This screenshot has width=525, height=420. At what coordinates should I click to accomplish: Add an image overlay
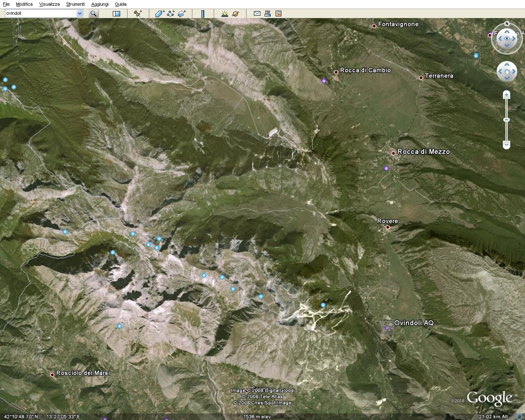[x=182, y=14]
